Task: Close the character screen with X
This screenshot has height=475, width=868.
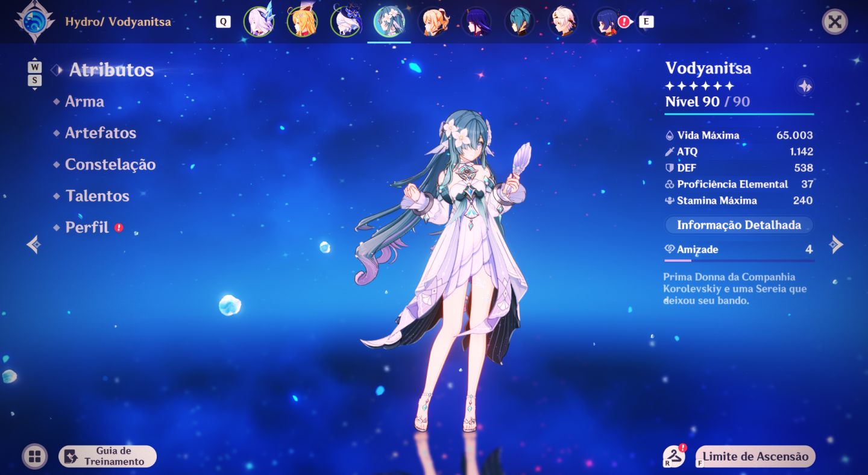Action: (835, 22)
